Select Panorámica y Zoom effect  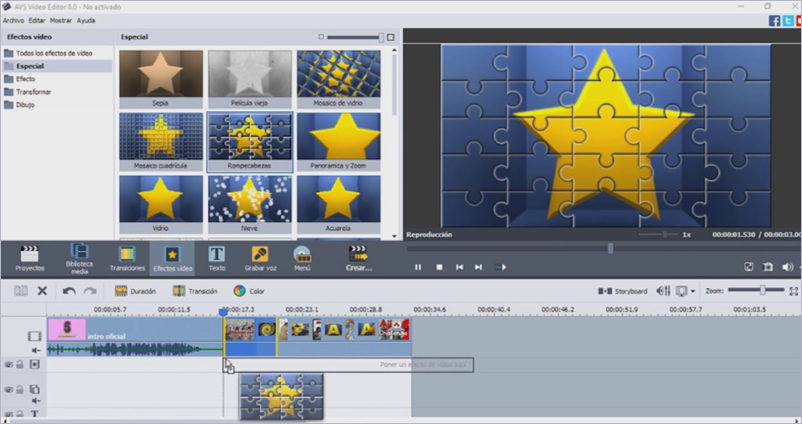pyautogui.click(x=339, y=142)
